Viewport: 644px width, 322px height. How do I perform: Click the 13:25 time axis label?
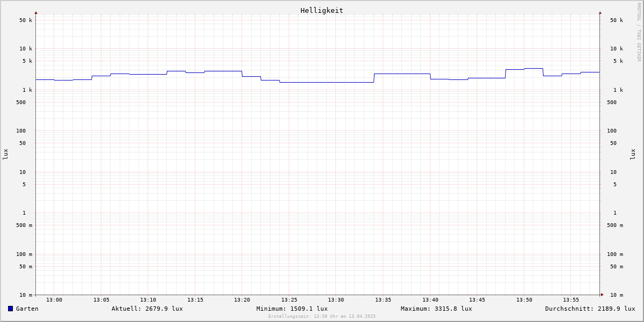[x=289, y=300]
